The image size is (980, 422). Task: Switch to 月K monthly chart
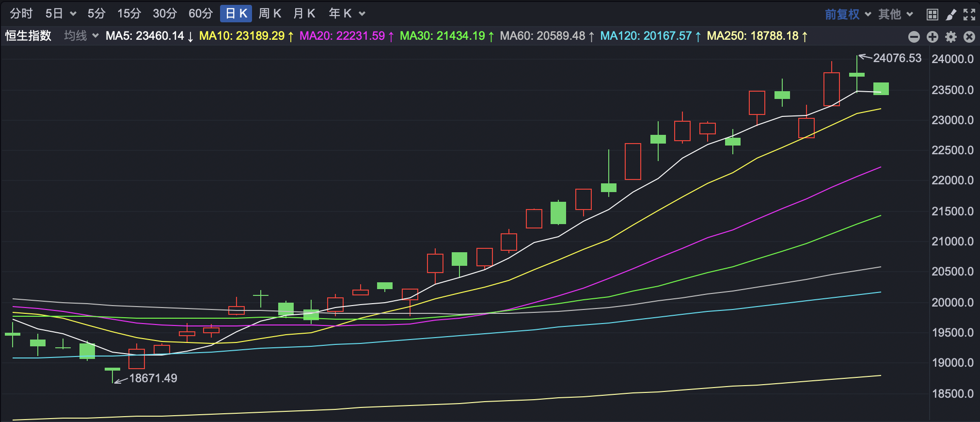click(304, 14)
